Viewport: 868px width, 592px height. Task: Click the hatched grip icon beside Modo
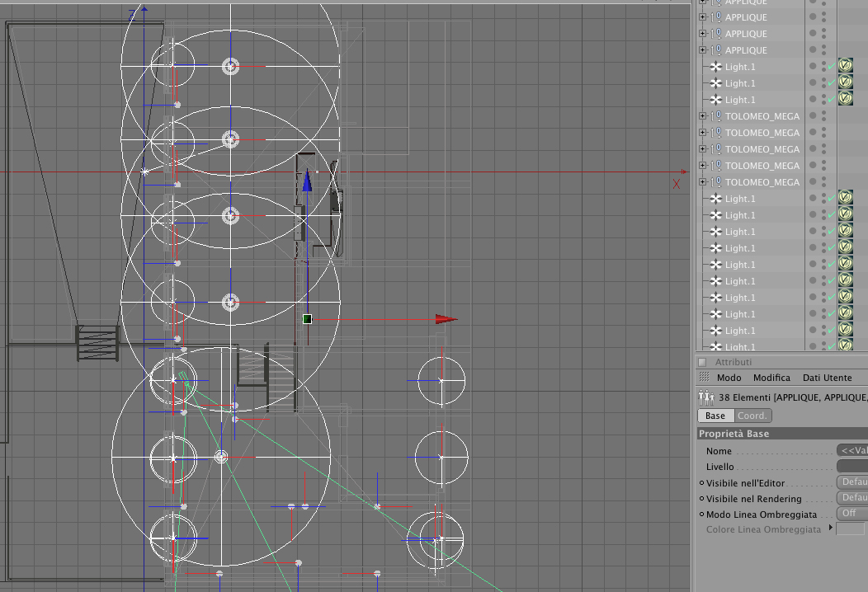pos(704,378)
